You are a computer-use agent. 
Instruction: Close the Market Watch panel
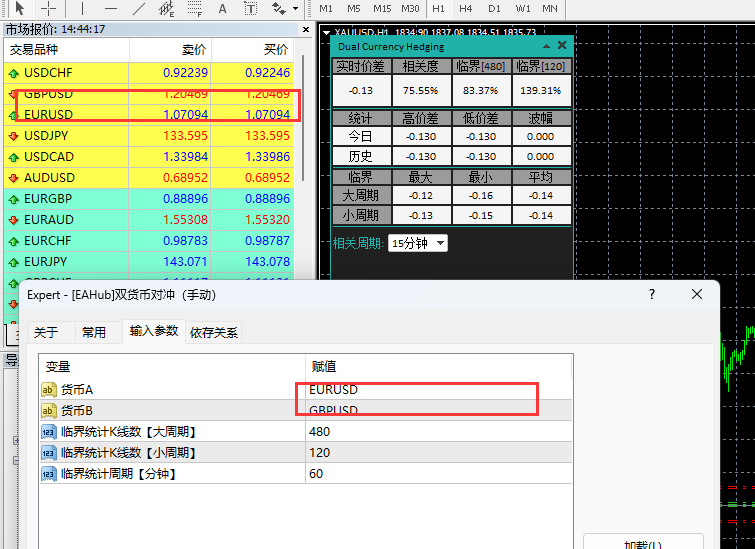[306, 30]
